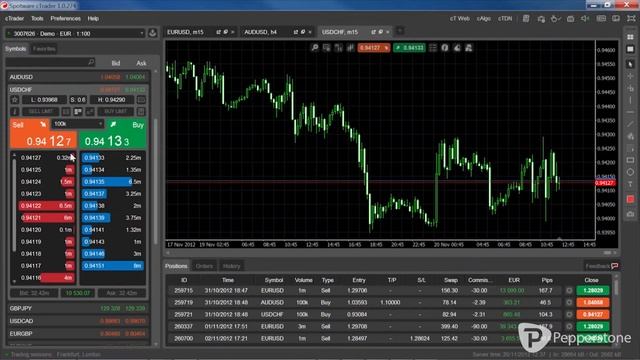
Task: Click the fullscreen icon in top toolbar
Action: [x=631, y=19]
